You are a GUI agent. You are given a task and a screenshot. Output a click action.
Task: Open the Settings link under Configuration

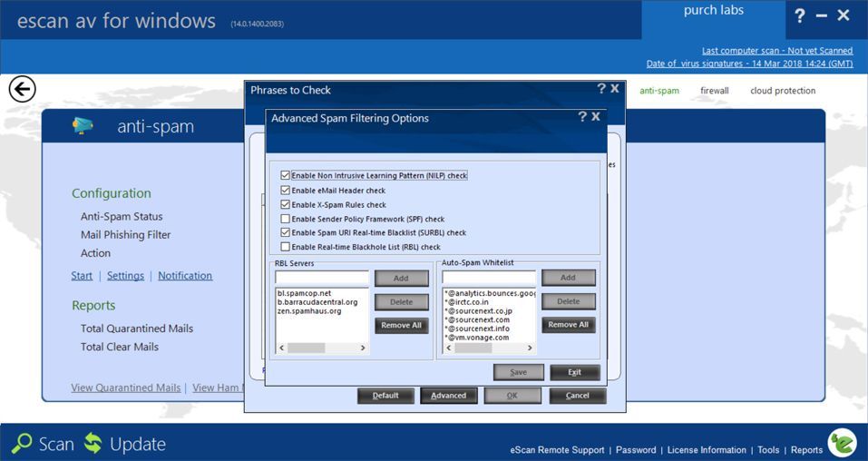[126, 275]
